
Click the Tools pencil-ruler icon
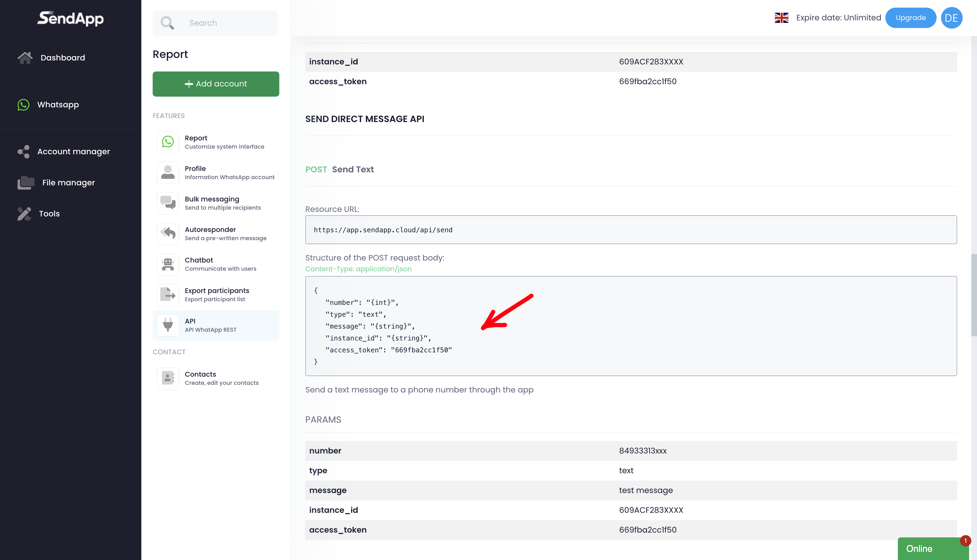pos(24,214)
